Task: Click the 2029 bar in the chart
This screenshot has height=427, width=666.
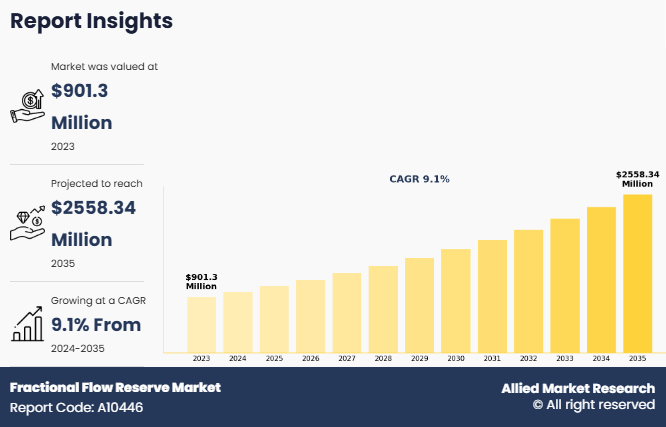Action: [x=419, y=304]
